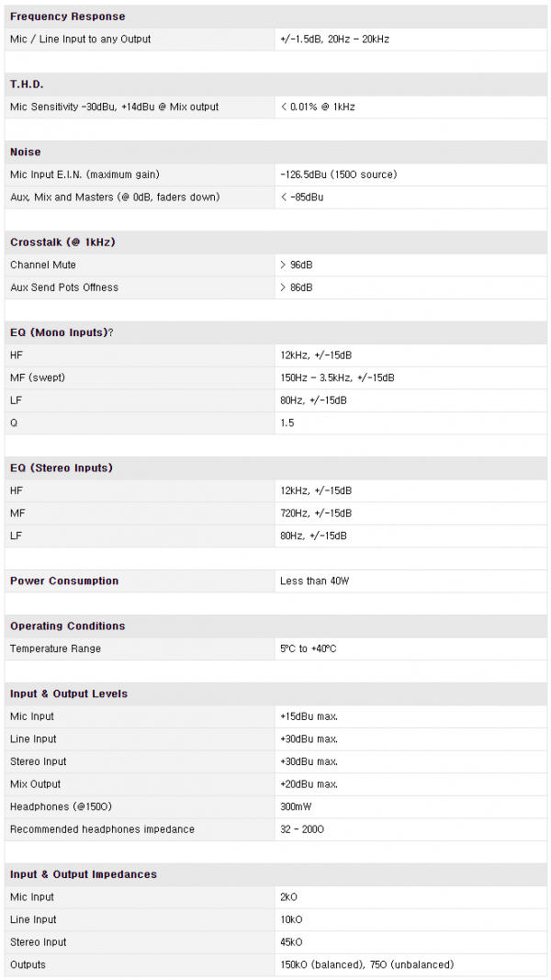Select the MF (swept) row label

click(x=37, y=377)
